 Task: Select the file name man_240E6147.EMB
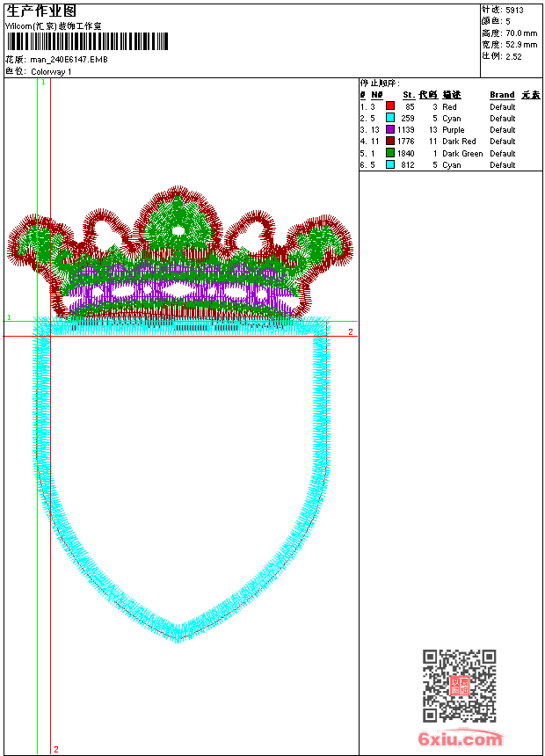coord(69,60)
